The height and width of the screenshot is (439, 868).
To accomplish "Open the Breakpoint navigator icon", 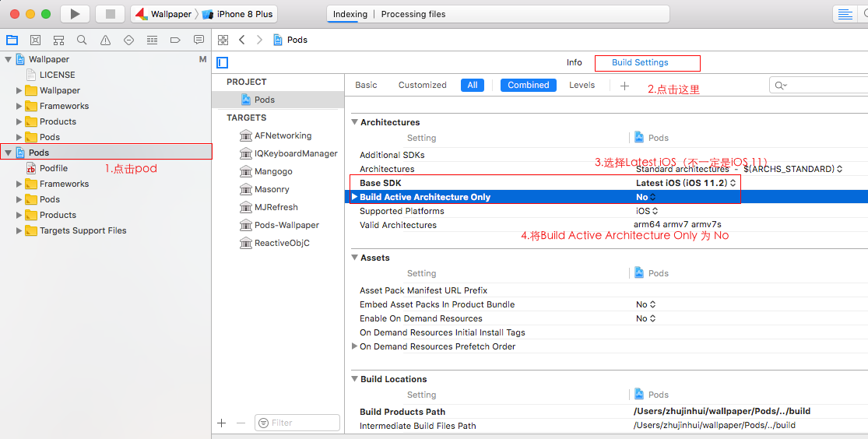I will pyautogui.click(x=175, y=40).
